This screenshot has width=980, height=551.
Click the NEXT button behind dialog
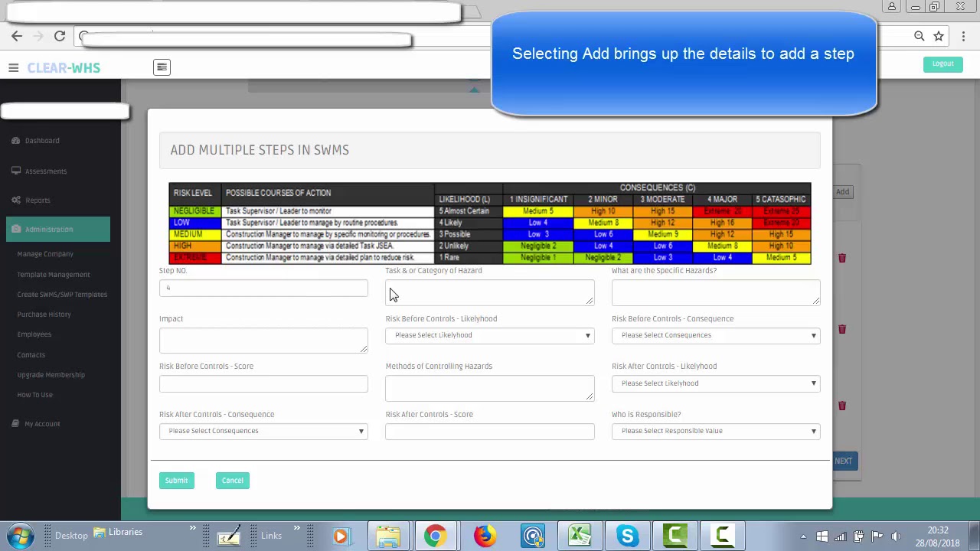coord(843,461)
